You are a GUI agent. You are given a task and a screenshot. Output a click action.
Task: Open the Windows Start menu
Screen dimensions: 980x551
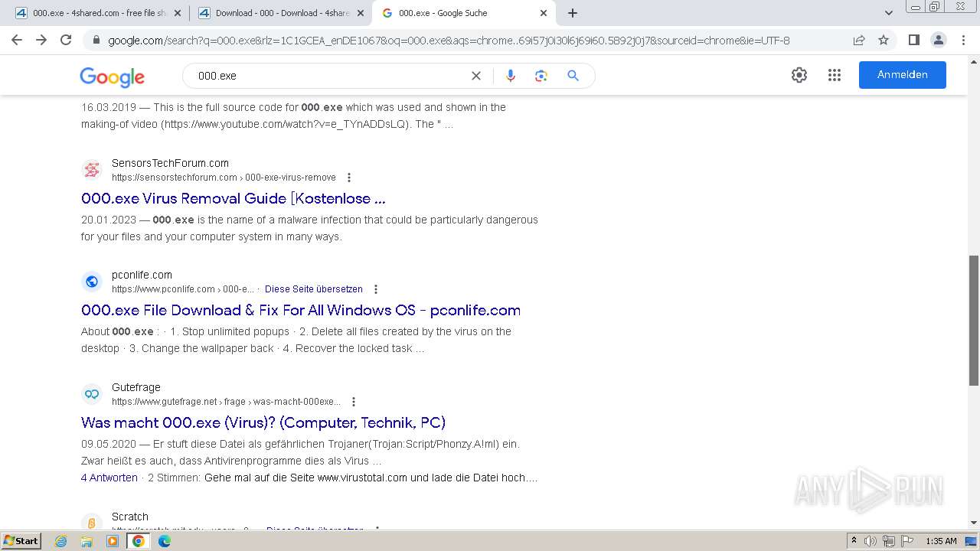point(21,541)
